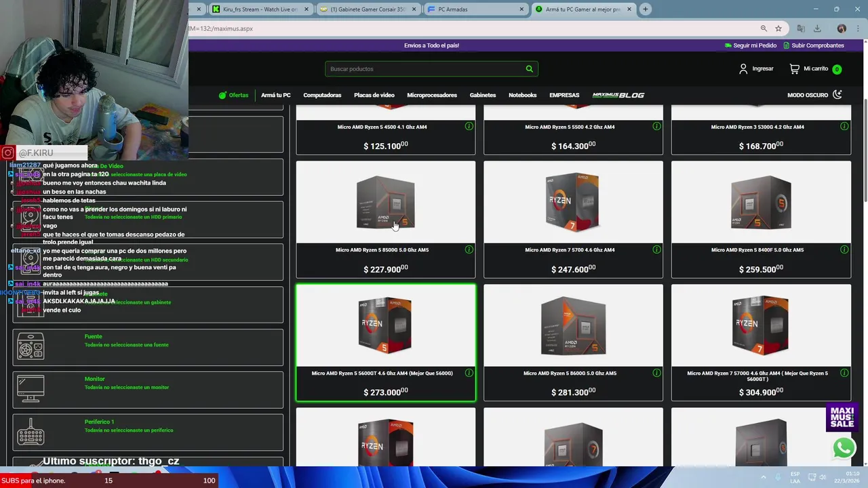This screenshot has width=868, height=488.
Task: Click the Periferico 1 component row
Action: pyautogui.click(x=148, y=432)
